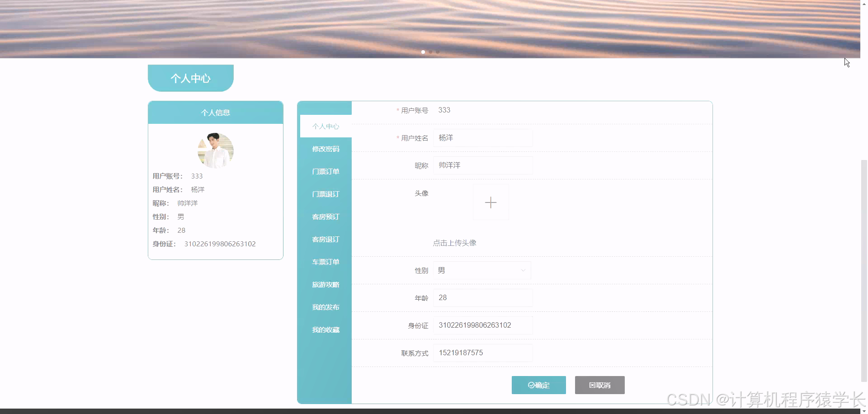Open the 性别 dropdown arrow
The width and height of the screenshot is (868, 414).
pyautogui.click(x=523, y=270)
